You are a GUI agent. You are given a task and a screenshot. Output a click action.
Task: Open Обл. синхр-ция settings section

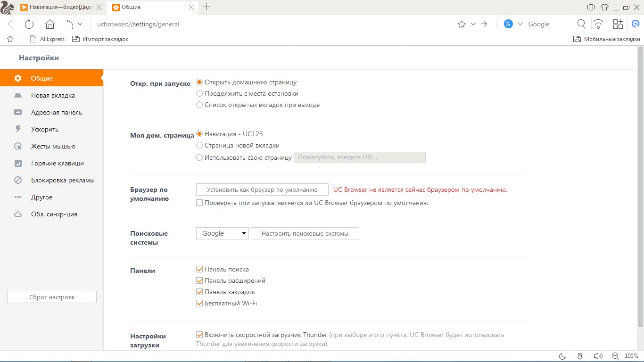pyautogui.click(x=51, y=214)
